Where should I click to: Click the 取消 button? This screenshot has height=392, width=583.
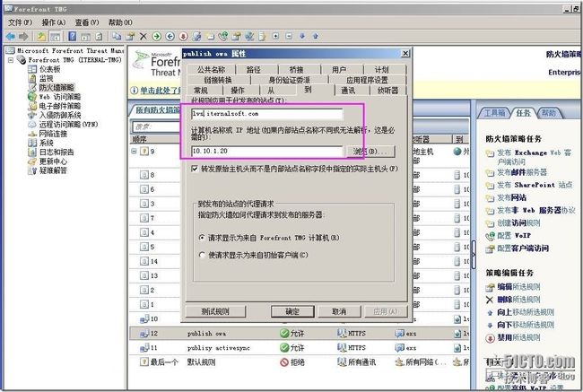pyautogui.click(x=339, y=311)
